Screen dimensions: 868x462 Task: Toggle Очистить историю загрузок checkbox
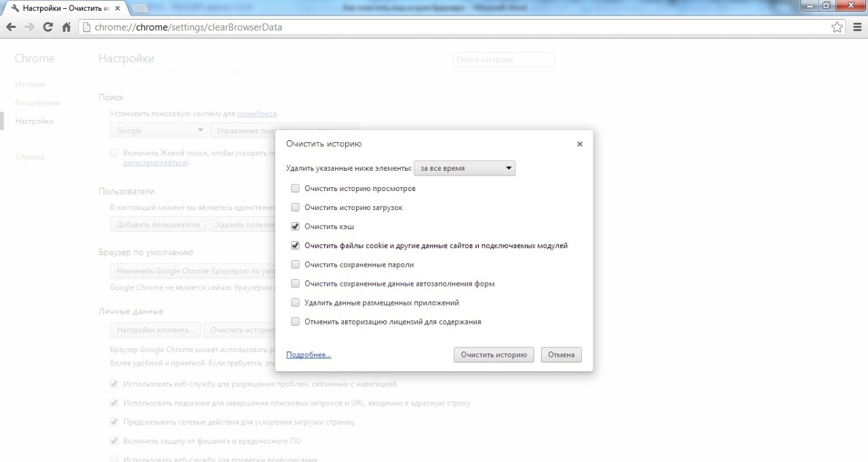pyautogui.click(x=295, y=207)
